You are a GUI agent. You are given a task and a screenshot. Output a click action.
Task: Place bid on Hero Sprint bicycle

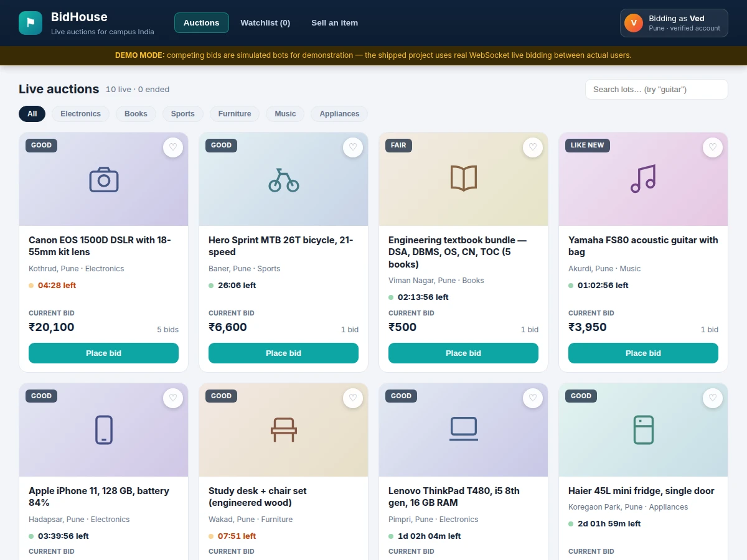pos(284,353)
